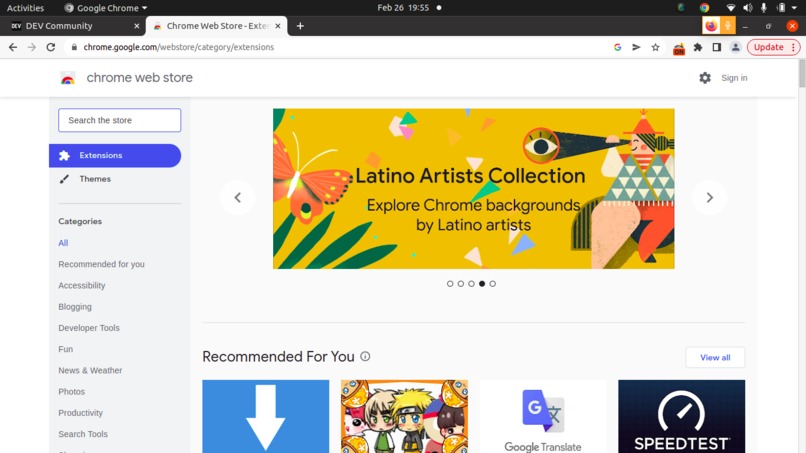Screen dimensions: 806x453
Task: Click the system tray microphone icon
Action: click(x=764, y=8)
